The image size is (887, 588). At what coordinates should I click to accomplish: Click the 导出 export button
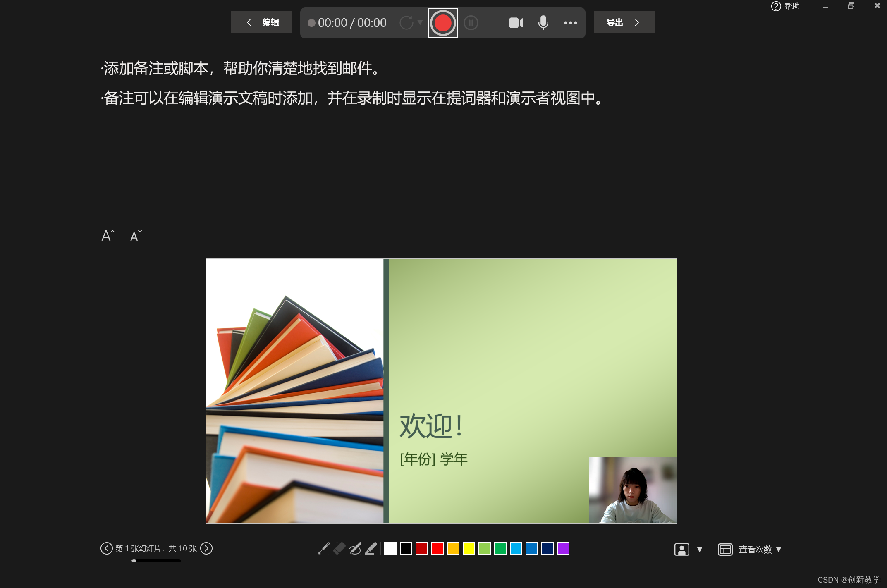click(624, 22)
